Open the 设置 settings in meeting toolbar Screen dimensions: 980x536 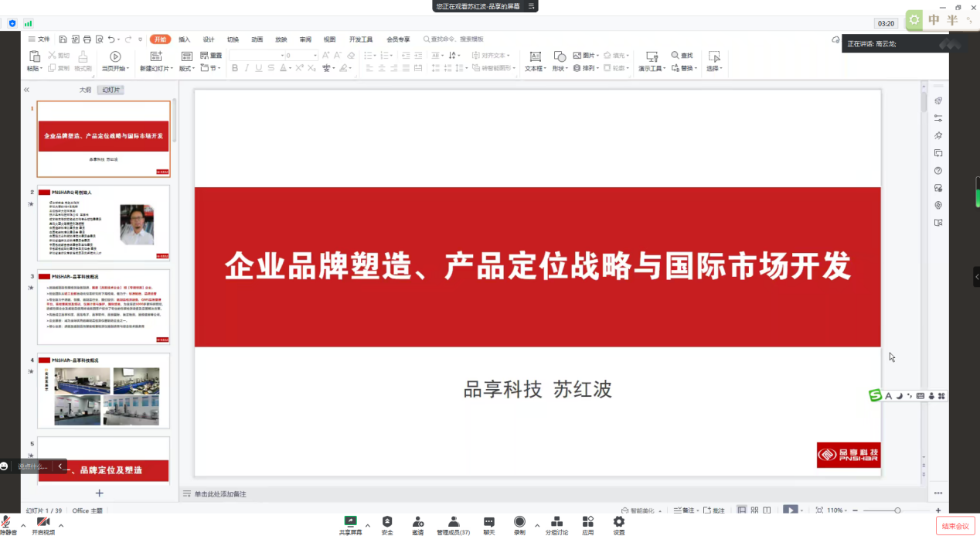point(618,522)
